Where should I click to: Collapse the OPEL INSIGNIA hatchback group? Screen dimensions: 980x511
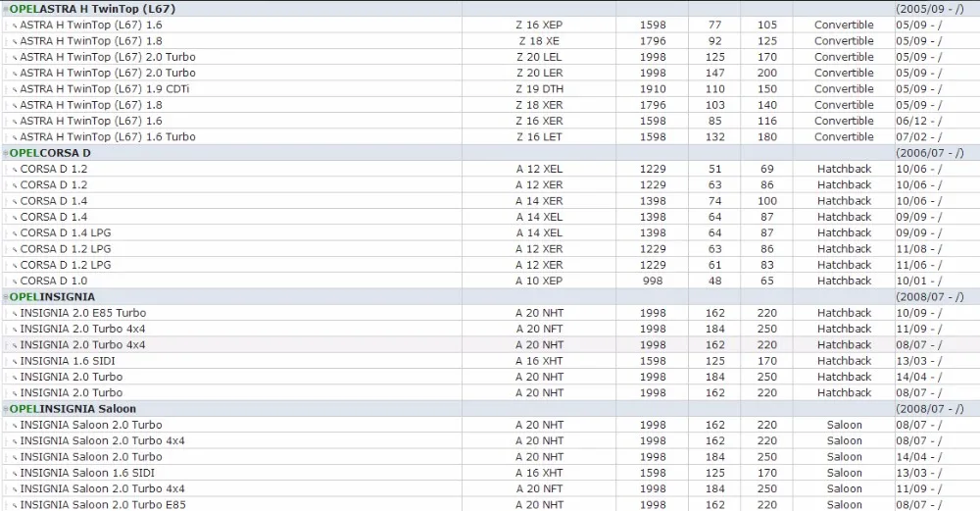[6, 297]
